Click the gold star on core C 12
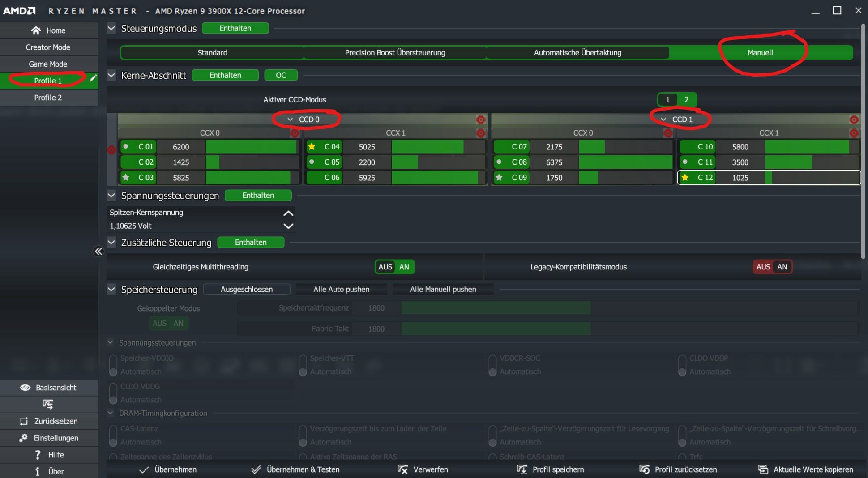The image size is (868, 478). click(685, 178)
